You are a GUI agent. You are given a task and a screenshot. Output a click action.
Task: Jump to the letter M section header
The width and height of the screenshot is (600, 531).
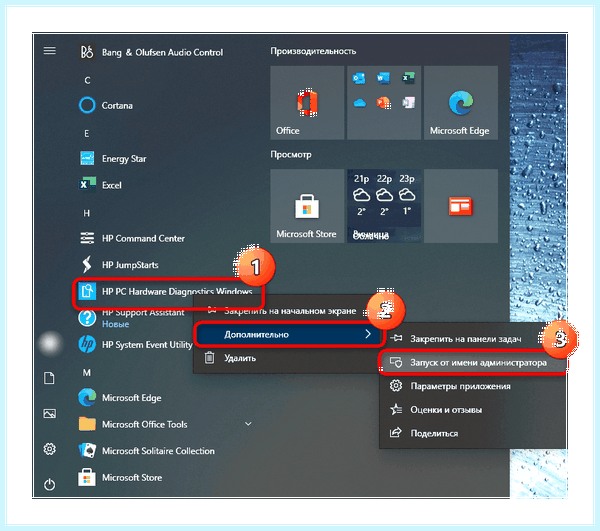tap(87, 372)
